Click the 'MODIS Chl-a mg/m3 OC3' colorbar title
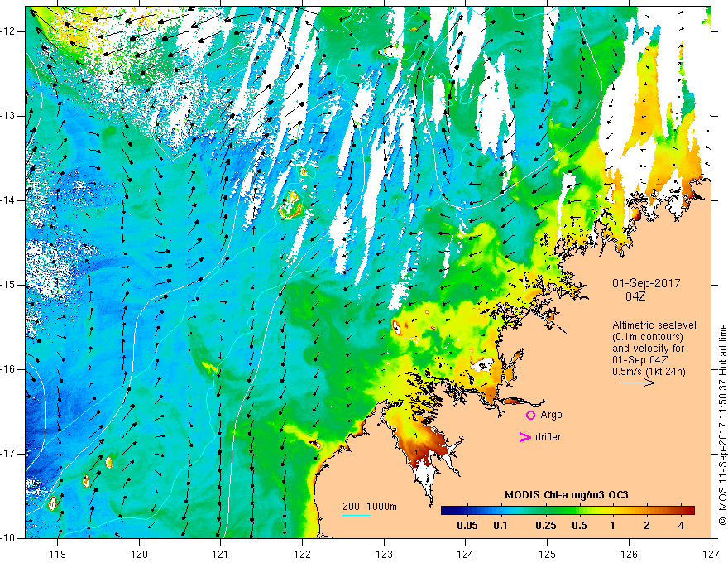The width and height of the screenshot is (728, 563). pos(567,495)
